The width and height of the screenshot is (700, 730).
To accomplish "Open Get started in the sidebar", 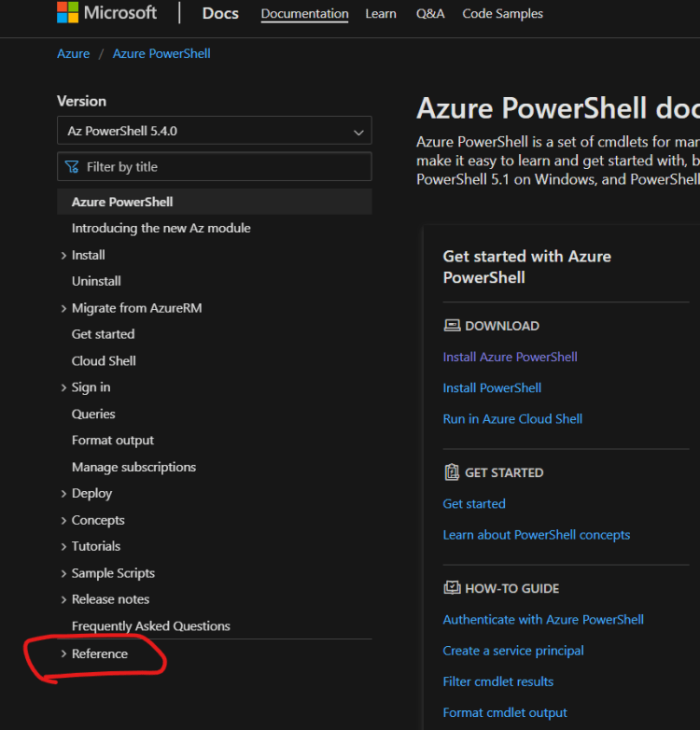I will tap(104, 334).
